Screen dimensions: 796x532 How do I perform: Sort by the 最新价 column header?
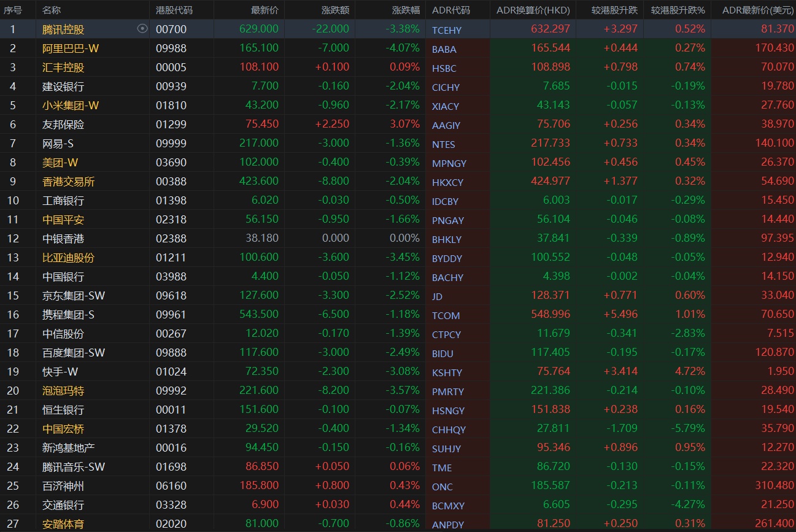coord(265,10)
